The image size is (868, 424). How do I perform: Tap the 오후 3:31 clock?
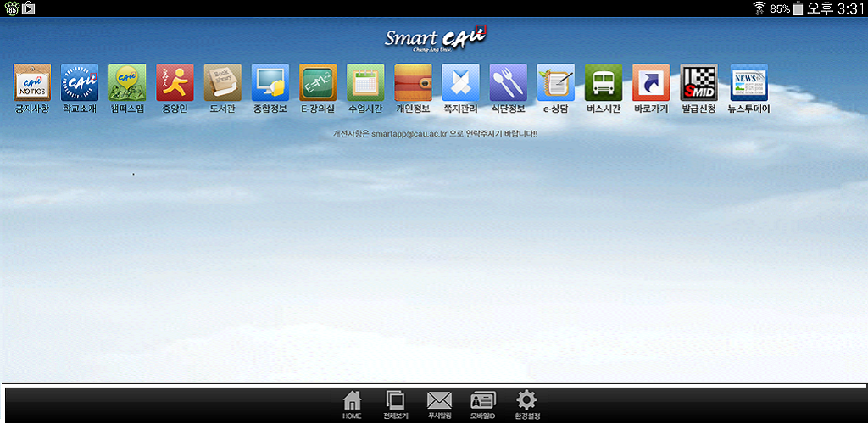click(836, 8)
